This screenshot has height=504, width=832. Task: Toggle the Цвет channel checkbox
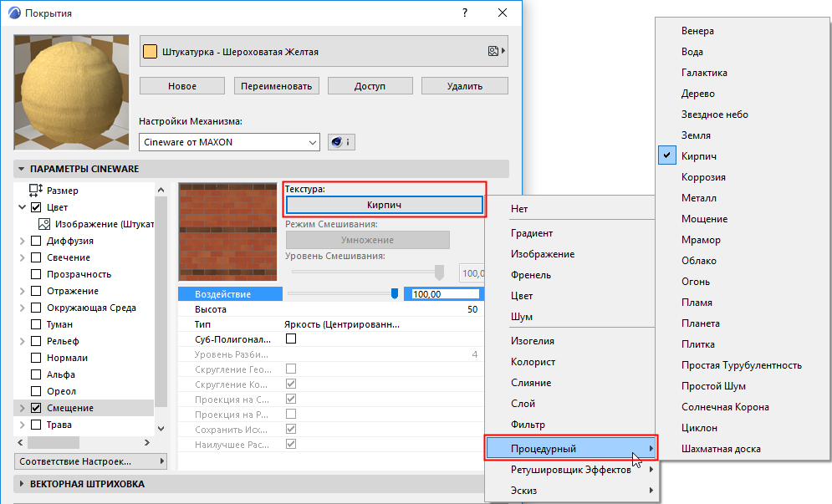pos(36,207)
